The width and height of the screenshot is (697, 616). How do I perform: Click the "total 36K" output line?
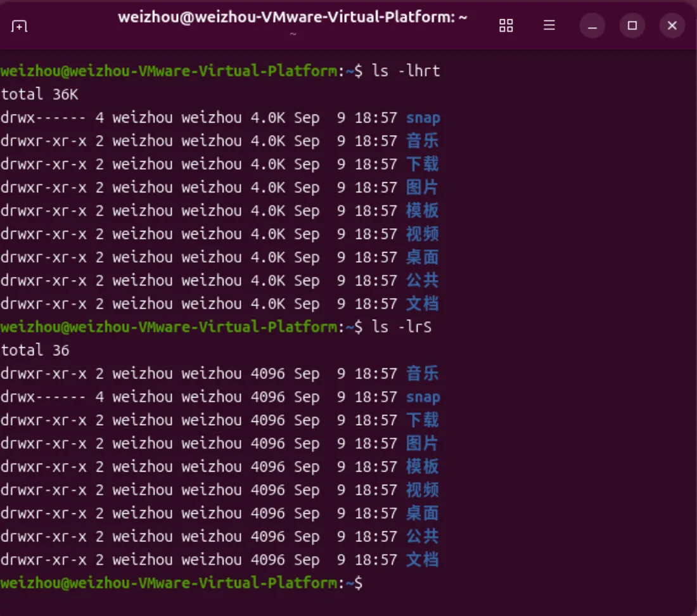pos(39,94)
